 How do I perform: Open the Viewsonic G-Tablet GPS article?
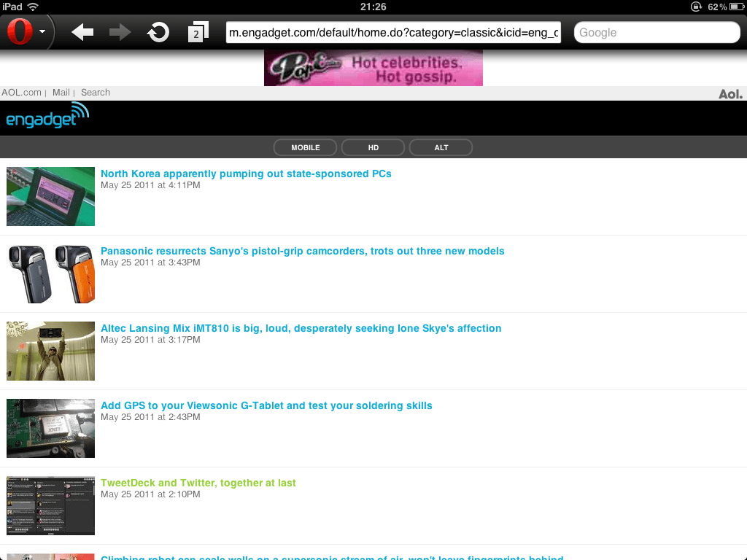pyautogui.click(x=266, y=405)
